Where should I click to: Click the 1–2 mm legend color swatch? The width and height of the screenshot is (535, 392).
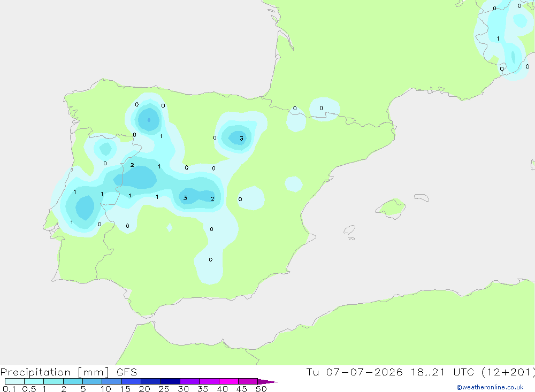pos(53,381)
